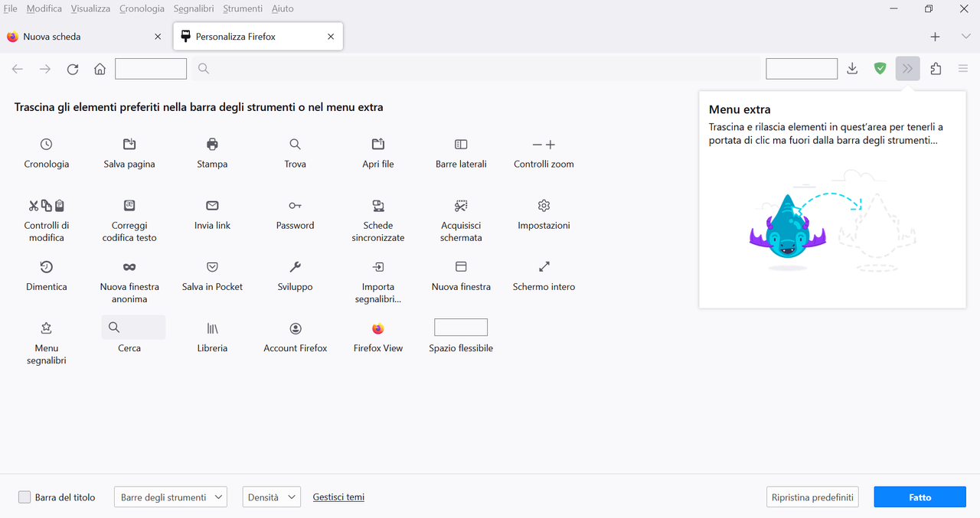Click the Barre laterali icon
The height and width of the screenshot is (518, 980).
(x=461, y=144)
